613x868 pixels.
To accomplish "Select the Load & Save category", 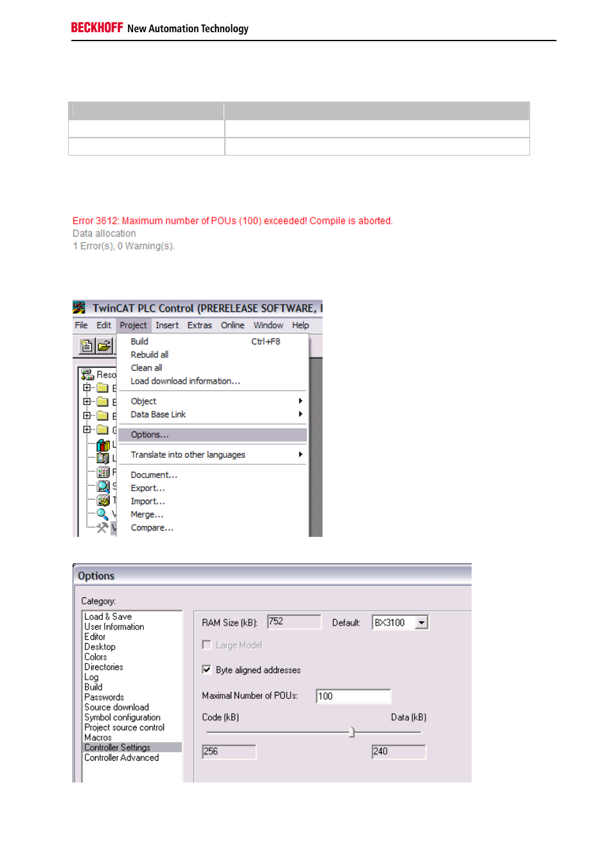I will [x=132, y=617].
